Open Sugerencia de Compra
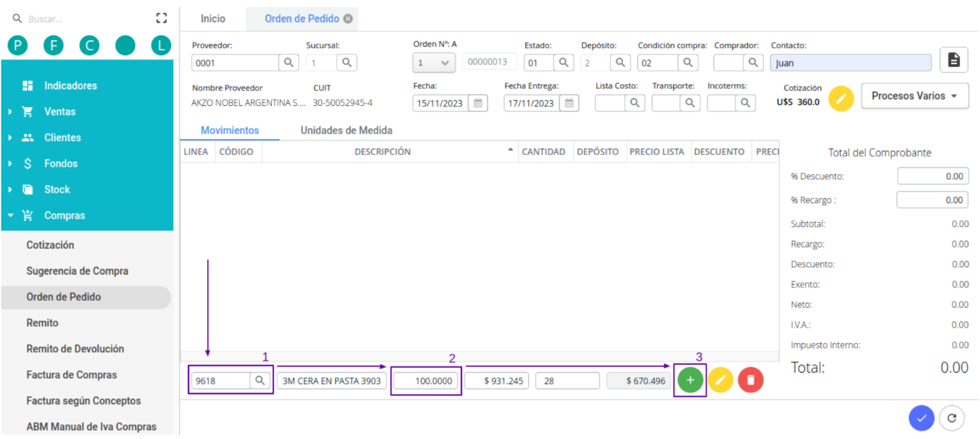 (x=77, y=271)
